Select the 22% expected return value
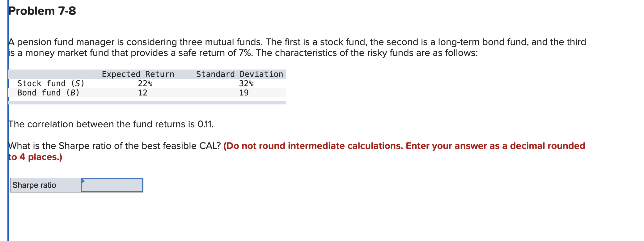Screen dimensions: 644x241 145,83
